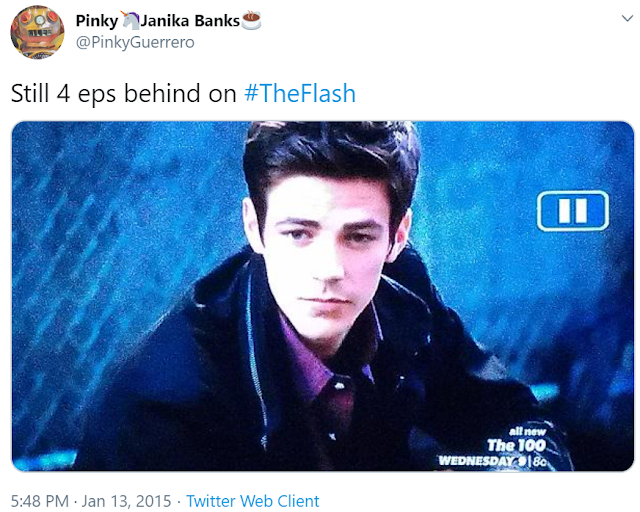Viewport: 640px width, 512px height.
Task: Click the 5:48 PM timestamp
Action: tap(40, 501)
